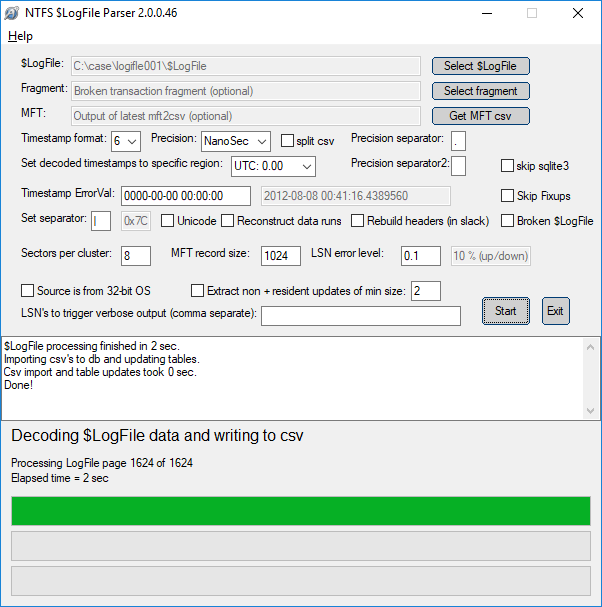This screenshot has width=602, height=607.
Task: Click the LSN's verbose output field
Action: click(x=361, y=316)
